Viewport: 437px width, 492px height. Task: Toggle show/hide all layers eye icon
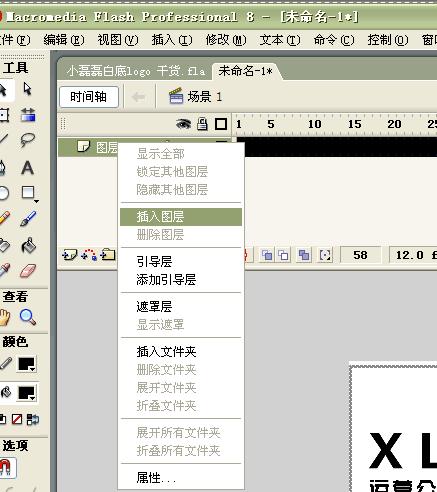[183, 124]
